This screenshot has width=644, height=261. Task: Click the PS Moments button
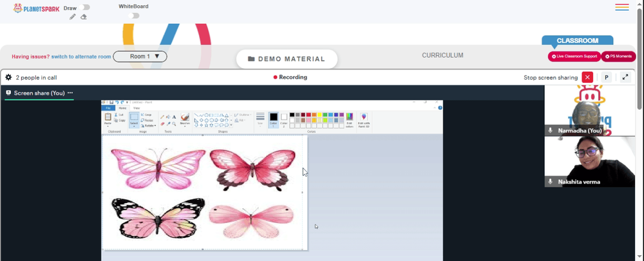click(x=618, y=57)
